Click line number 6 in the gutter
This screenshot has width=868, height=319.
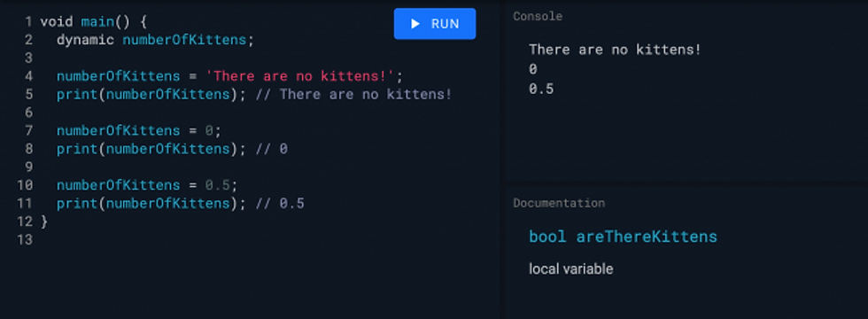point(28,113)
